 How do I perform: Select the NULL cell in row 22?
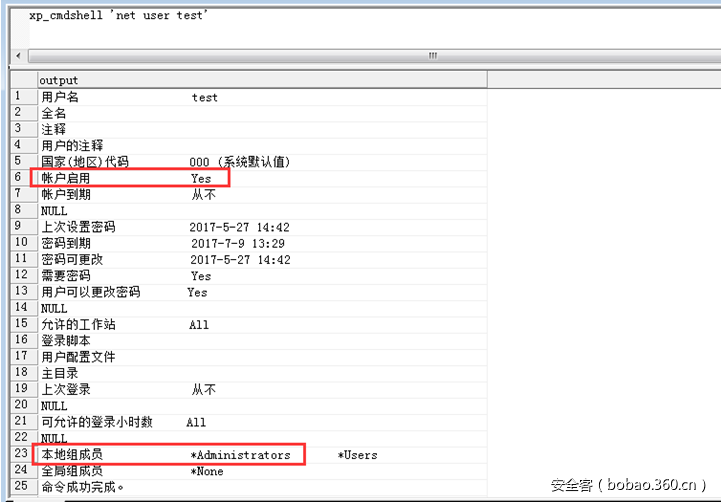click(262, 438)
